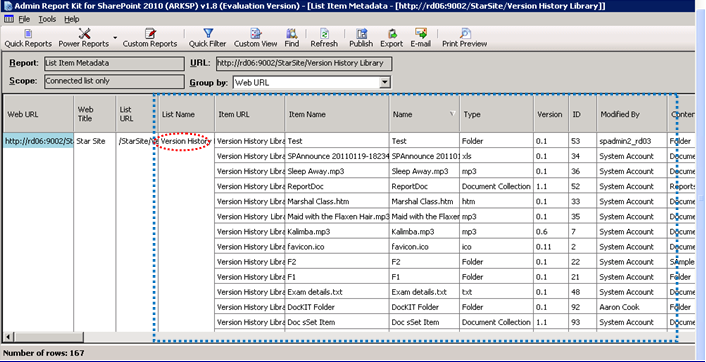
Task: Sort by the Web URL column header
Action: 38,114
